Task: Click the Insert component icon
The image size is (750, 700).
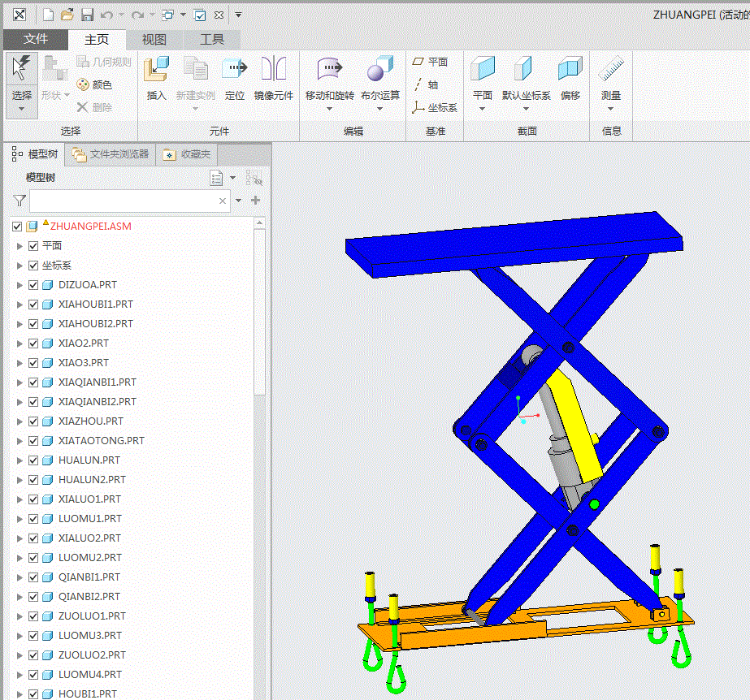Action: pyautogui.click(x=156, y=69)
